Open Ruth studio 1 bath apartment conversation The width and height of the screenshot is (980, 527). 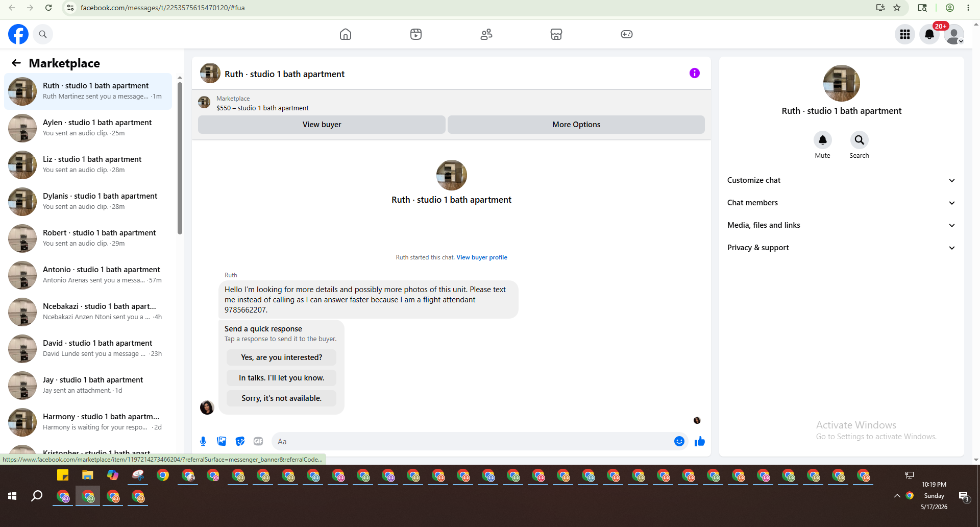tap(88, 91)
